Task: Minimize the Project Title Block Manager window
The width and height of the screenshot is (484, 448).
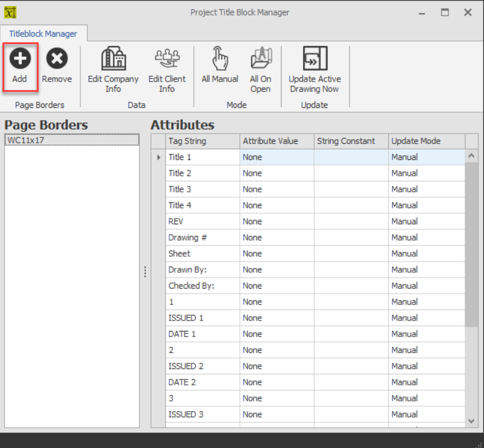Action: tap(421, 13)
